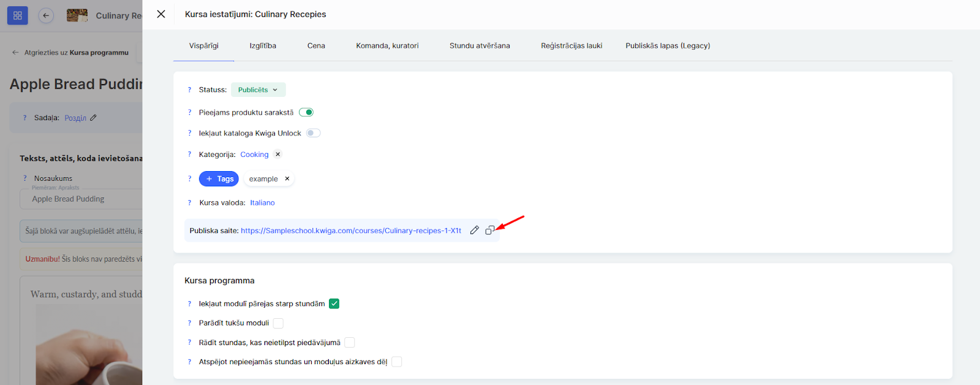This screenshot has width=980, height=385.
Task: Change course language Italiano selector
Action: pos(262,203)
